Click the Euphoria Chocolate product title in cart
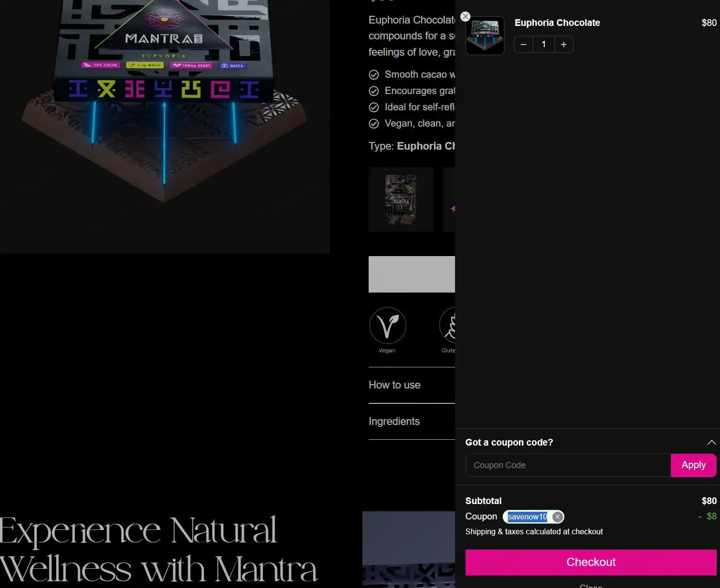 (557, 23)
